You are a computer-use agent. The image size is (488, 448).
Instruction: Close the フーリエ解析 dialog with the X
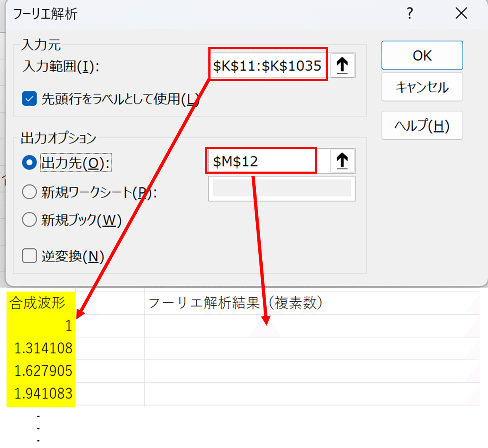461,13
